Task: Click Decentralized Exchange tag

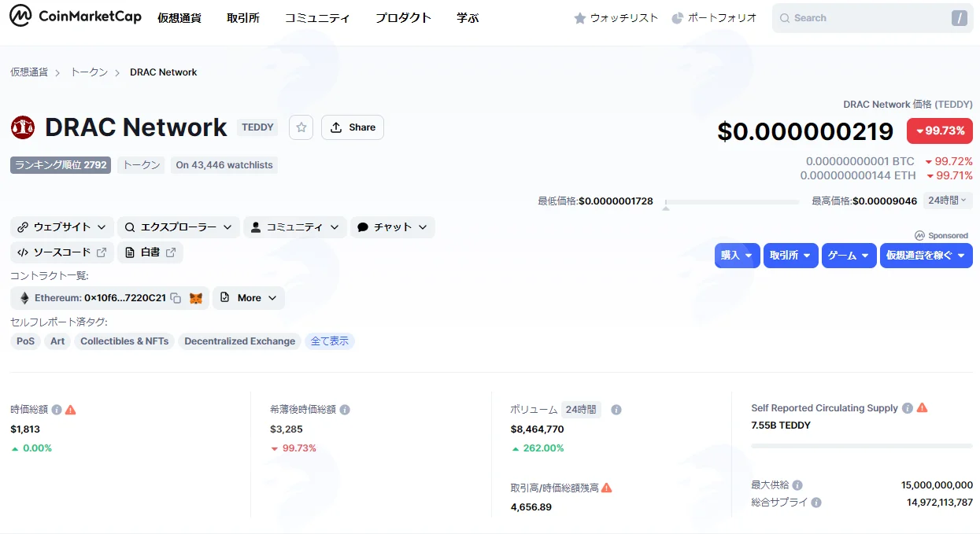Action: point(240,341)
